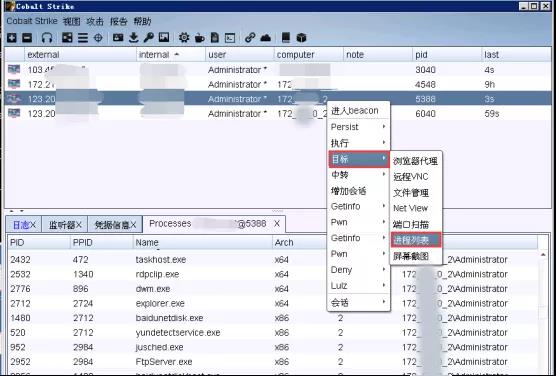Choose 进入beacon from context menu
This screenshot has width=556, height=376.
358,111
